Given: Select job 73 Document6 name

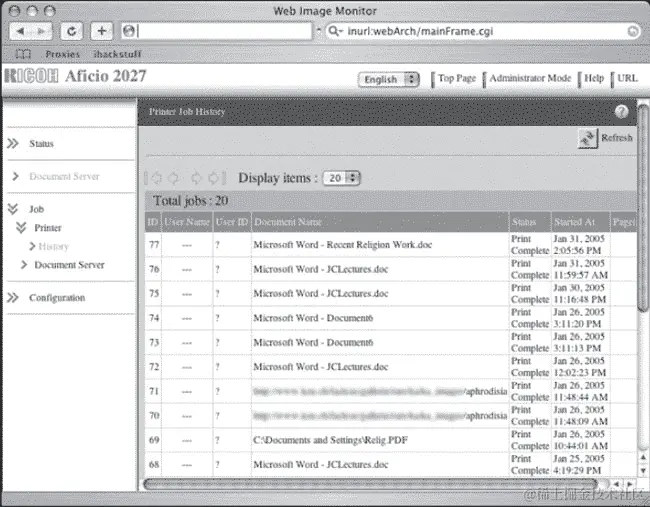Looking at the screenshot, I should (x=313, y=342).
